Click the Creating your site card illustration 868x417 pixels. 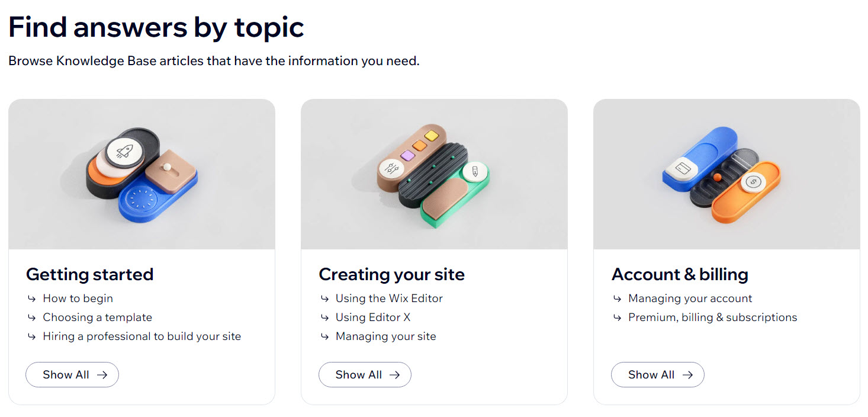click(434, 173)
